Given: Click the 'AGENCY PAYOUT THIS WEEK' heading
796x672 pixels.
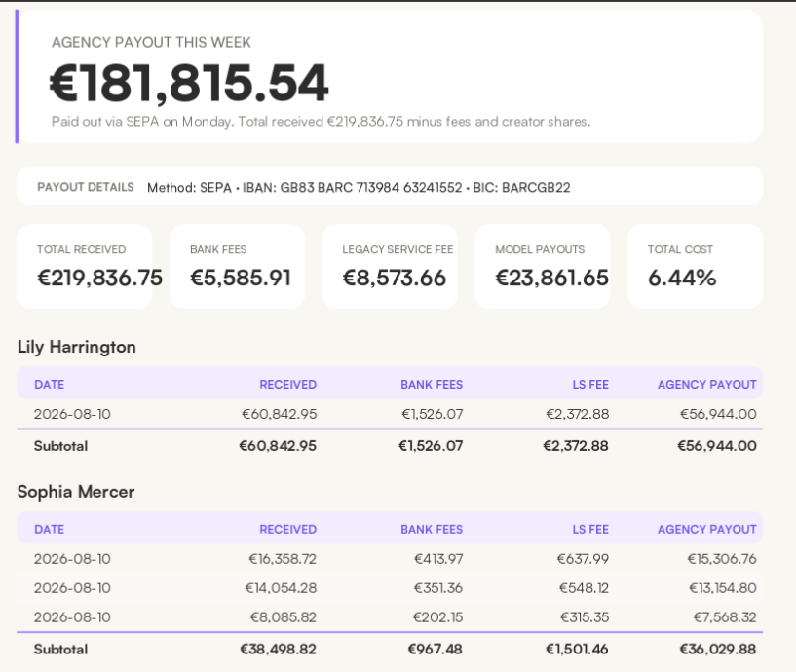Looking at the screenshot, I should [x=151, y=42].
